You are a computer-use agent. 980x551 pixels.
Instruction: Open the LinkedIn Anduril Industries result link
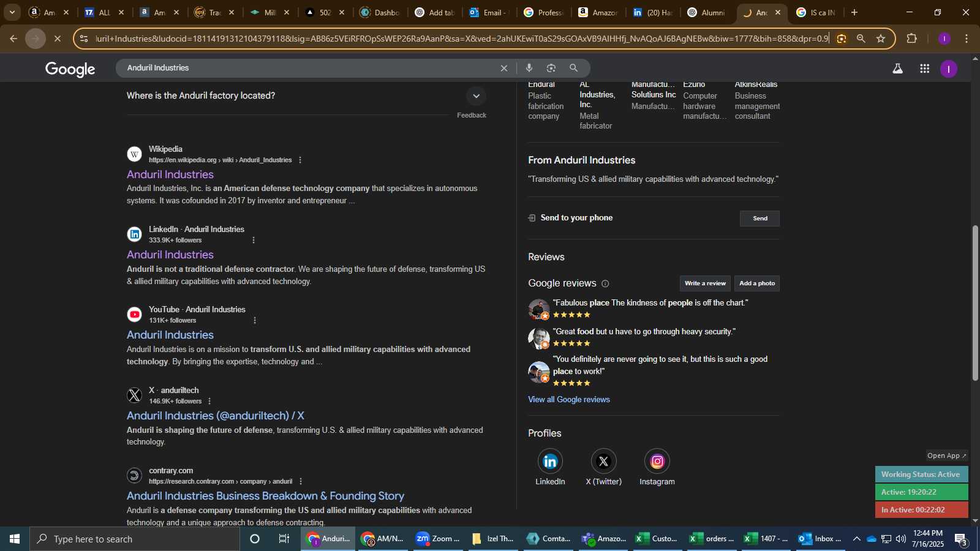pyautogui.click(x=170, y=255)
